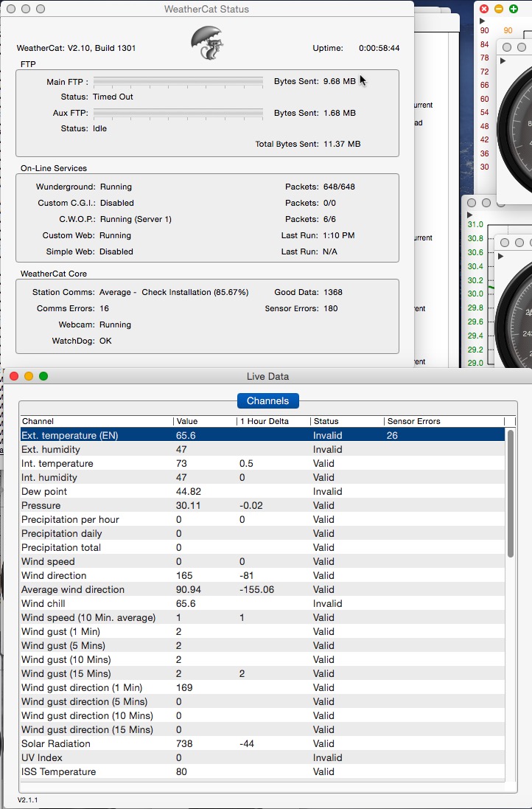Click the Sensor Errors count 26
This screenshot has width=532, height=809.
click(392, 435)
